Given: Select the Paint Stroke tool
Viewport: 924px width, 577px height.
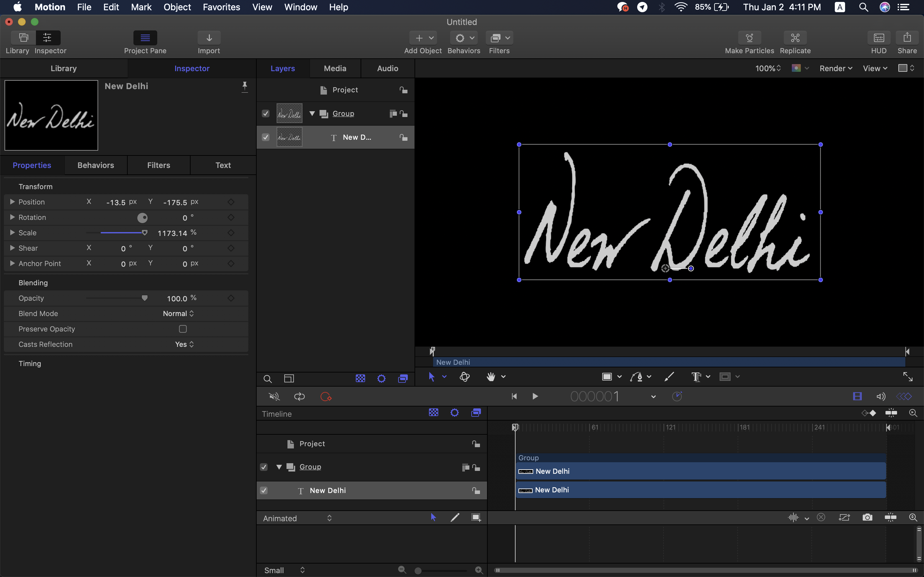Looking at the screenshot, I should [669, 377].
